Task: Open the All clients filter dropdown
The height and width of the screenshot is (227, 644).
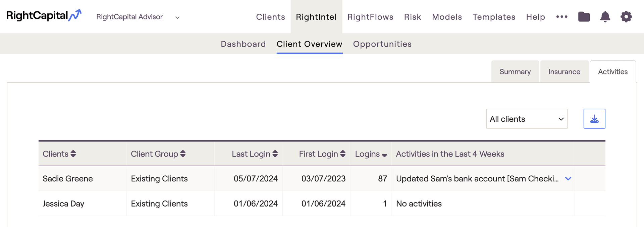Action: [527, 119]
